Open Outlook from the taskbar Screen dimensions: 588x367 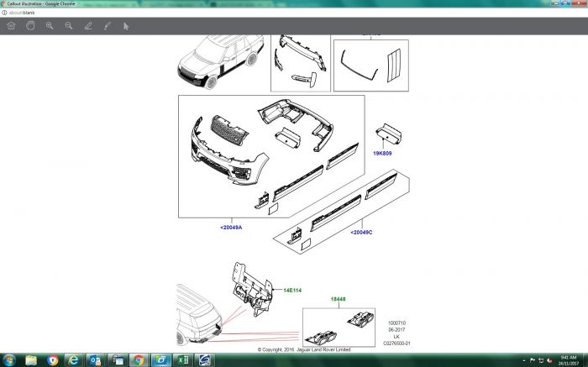(x=95, y=360)
